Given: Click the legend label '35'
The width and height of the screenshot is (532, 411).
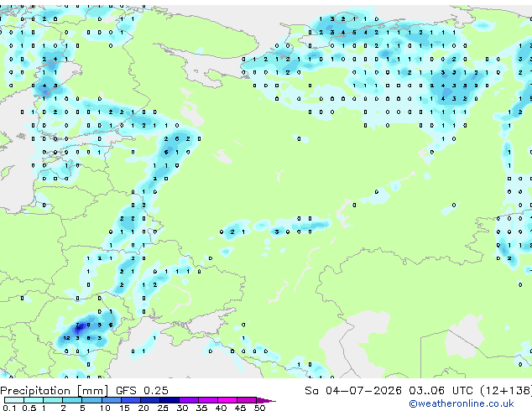Looking at the screenshot, I should point(201,408).
